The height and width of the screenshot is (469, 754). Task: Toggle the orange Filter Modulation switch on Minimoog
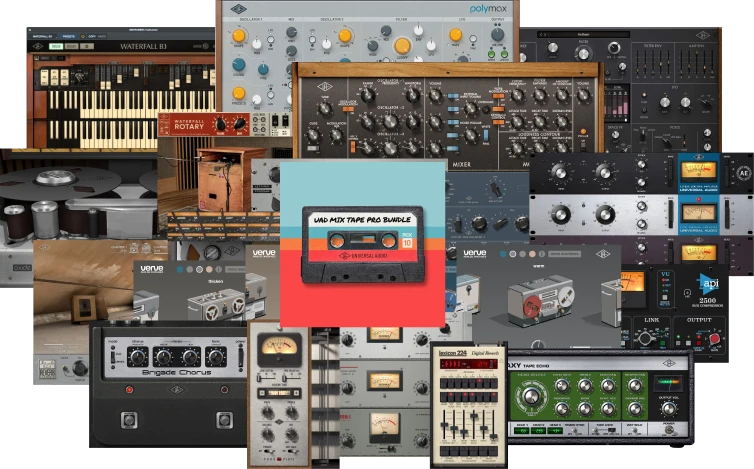pos(498,96)
